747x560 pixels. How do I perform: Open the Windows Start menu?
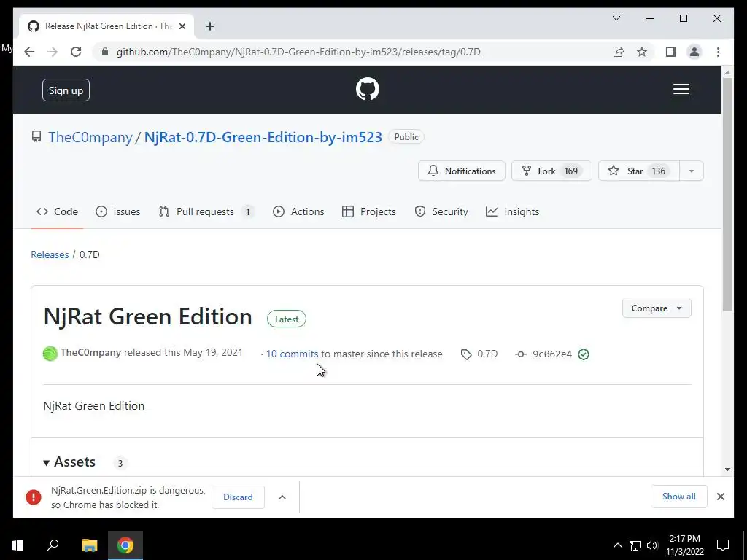(18, 545)
